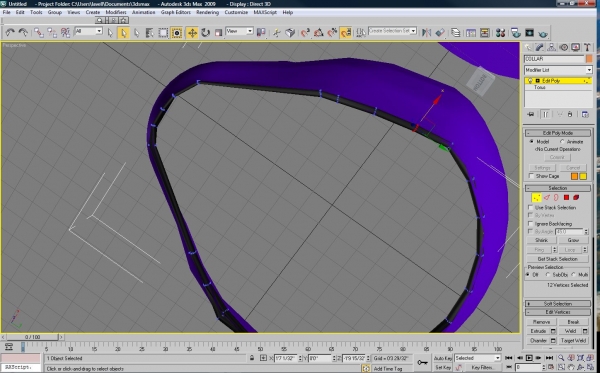Activate the Select and Move tool
The image size is (600, 373).
click(192, 33)
